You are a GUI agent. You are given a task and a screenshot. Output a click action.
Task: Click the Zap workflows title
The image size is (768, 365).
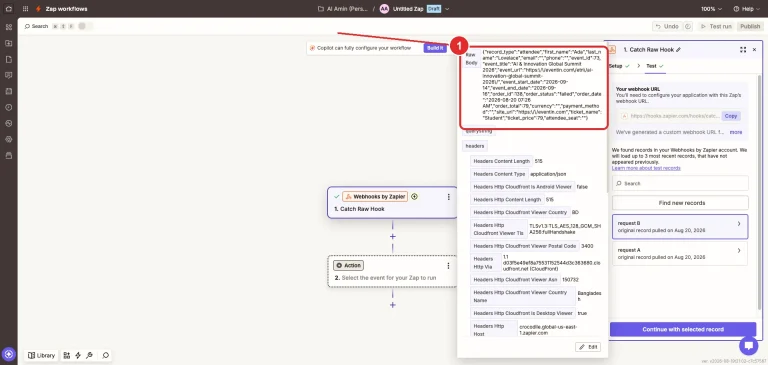66,9
